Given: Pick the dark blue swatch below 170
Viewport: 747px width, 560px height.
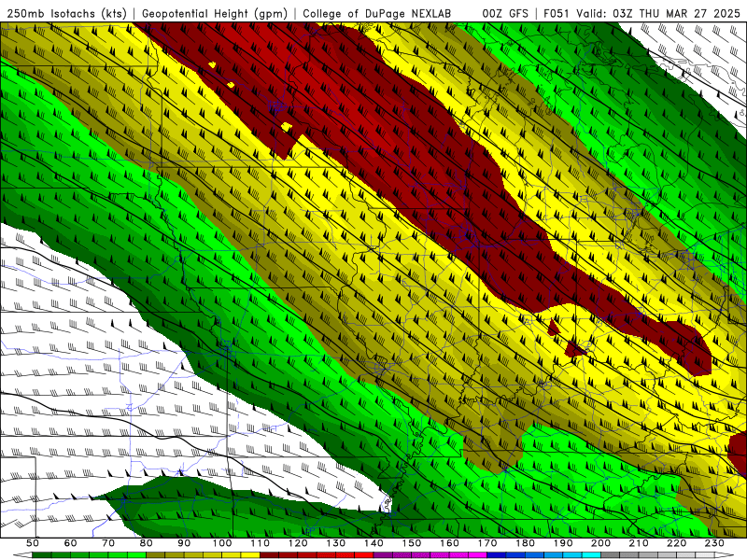Looking at the screenshot, I should (497, 555).
